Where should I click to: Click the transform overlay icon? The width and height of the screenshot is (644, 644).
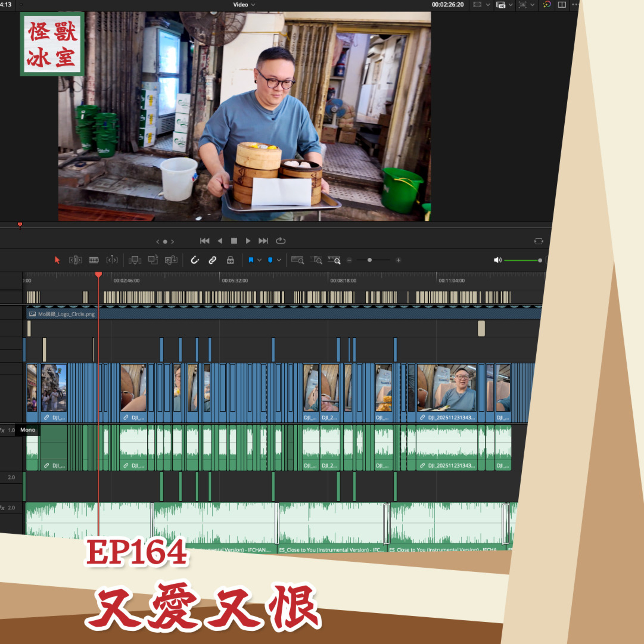tap(522, 5)
